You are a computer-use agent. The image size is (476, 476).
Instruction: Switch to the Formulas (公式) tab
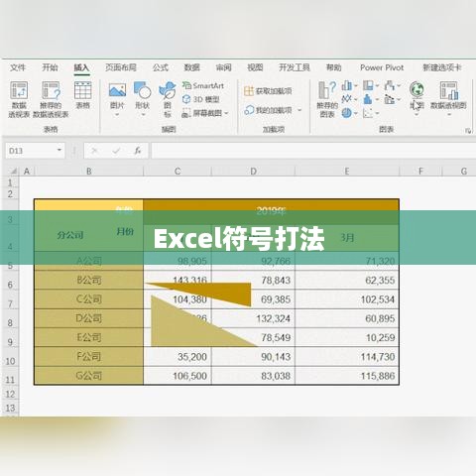coord(161,67)
